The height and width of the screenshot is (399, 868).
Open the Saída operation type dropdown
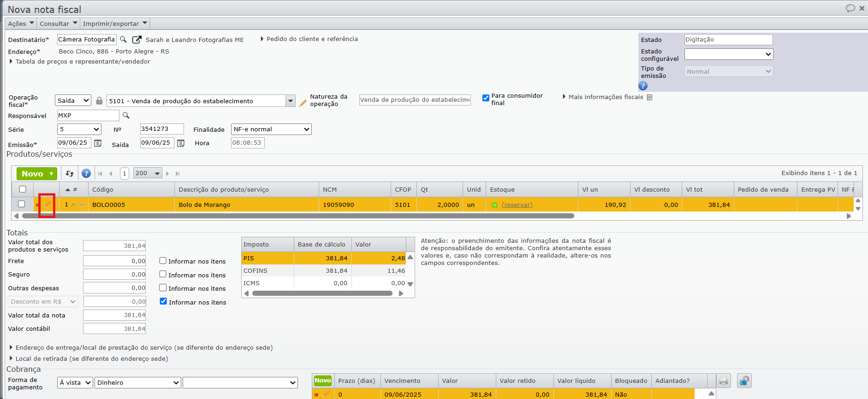(x=73, y=100)
